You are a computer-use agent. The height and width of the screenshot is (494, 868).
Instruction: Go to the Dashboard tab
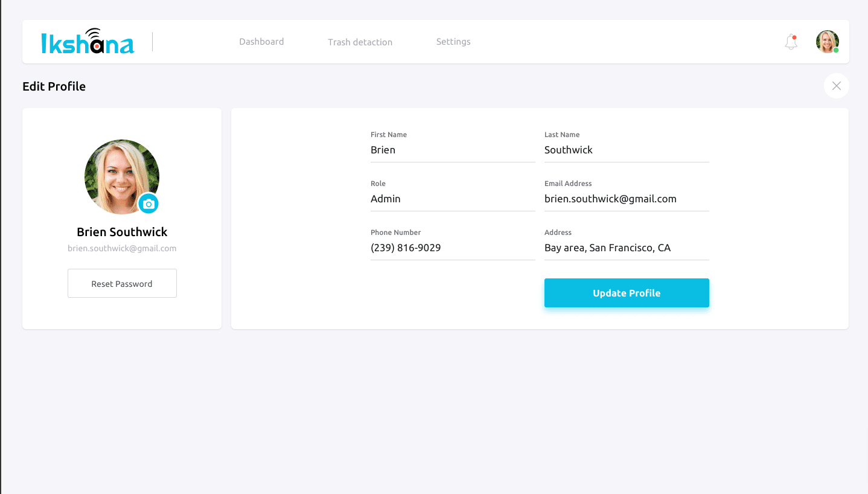[x=261, y=42]
